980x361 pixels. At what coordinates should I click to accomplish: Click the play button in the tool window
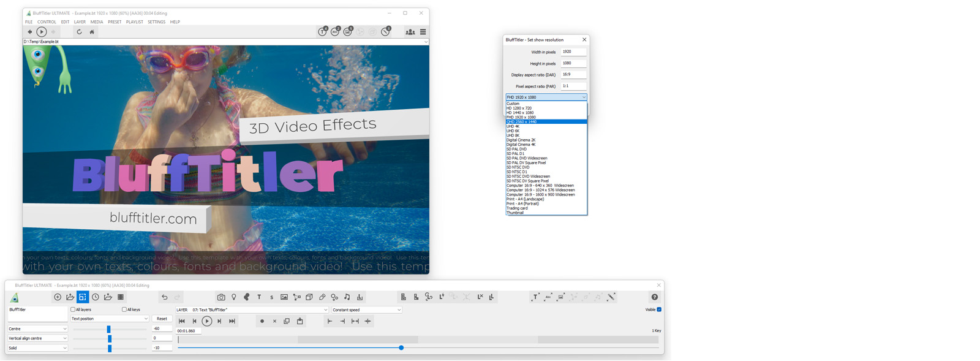[x=207, y=321]
